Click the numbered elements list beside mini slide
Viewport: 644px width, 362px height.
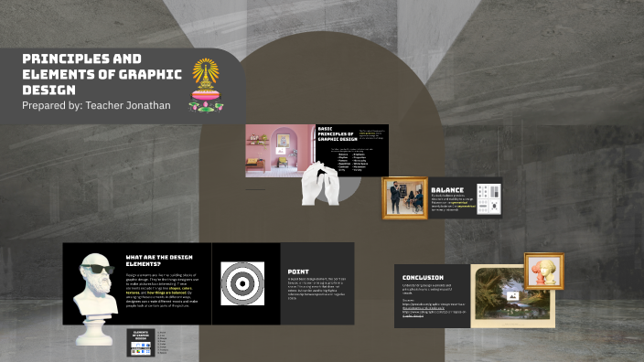163,342
